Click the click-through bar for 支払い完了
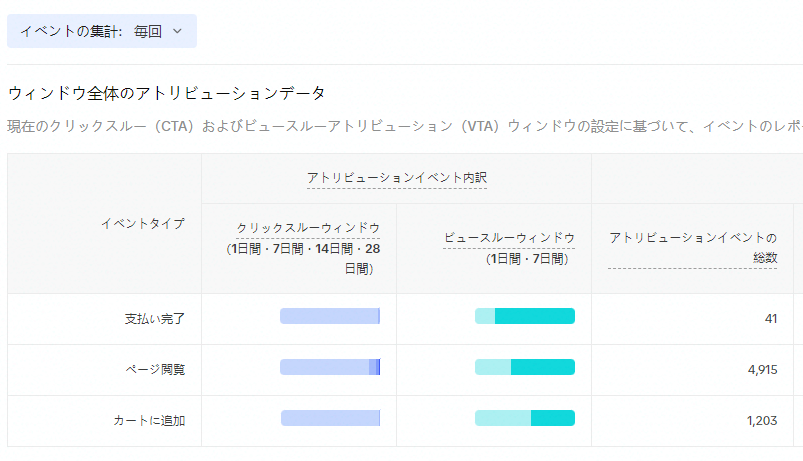The height and width of the screenshot is (461, 803). pos(330,316)
